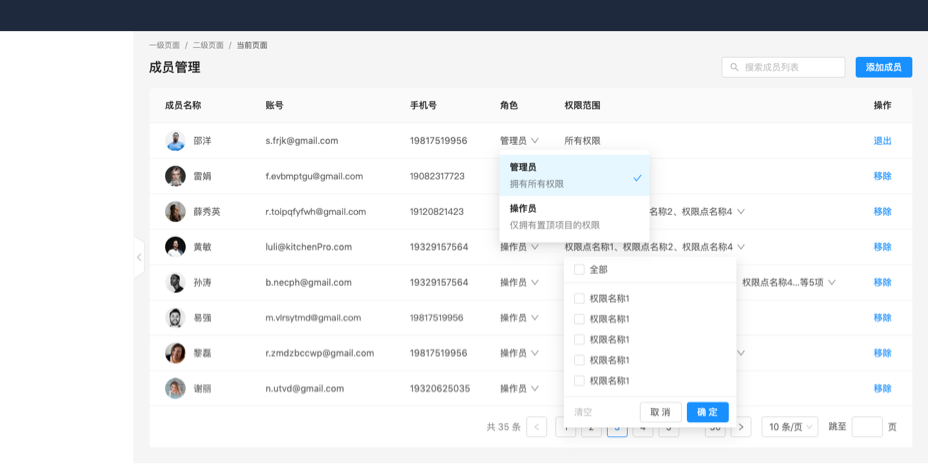Expand 薛秀英's permission scope chevron

pyautogui.click(x=741, y=211)
